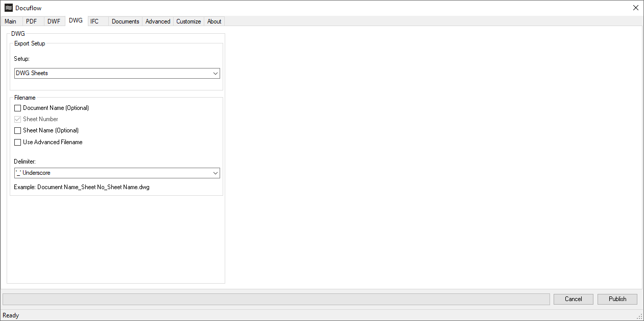Open the Delimiter dropdown
Image resolution: width=644 pixels, height=321 pixels.
point(116,173)
